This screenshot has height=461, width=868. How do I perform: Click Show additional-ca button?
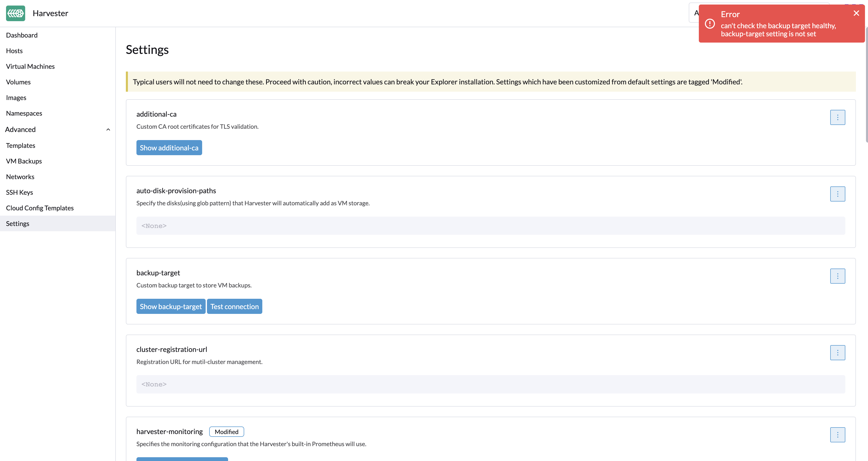click(169, 147)
